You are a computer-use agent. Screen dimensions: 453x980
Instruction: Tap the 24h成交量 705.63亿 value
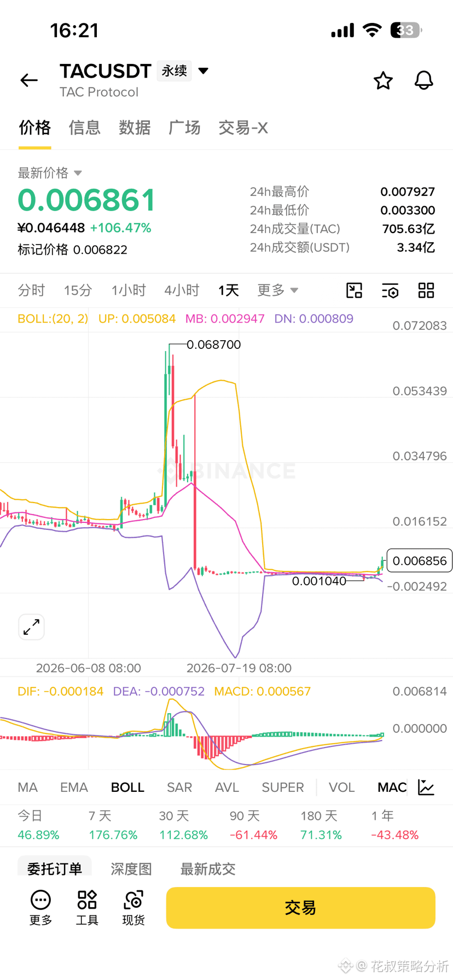point(409,229)
